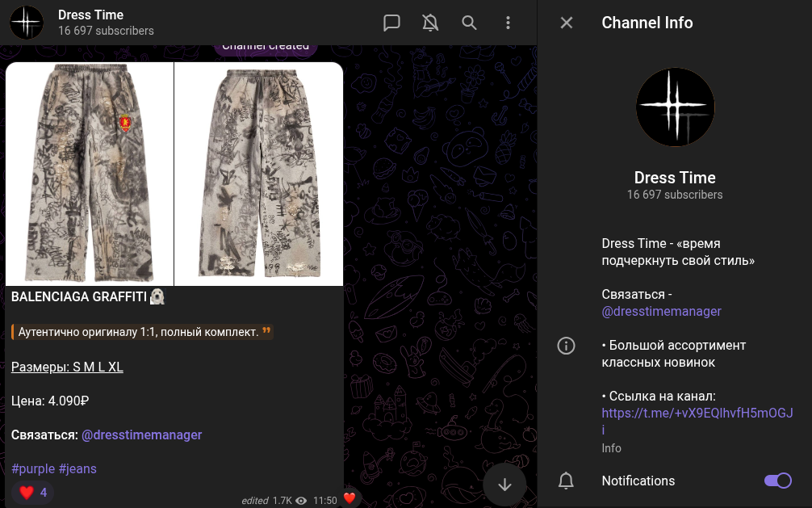Open the three-dot channel menu

pos(508,23)
